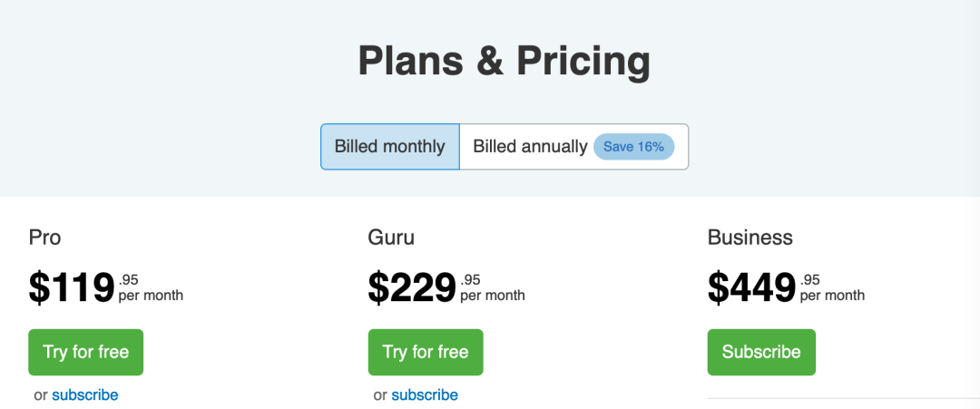Click the .95 cents on Pro price
Viewport: 980px width, 409px height.
pyautogui.click(x=129, y=279)
